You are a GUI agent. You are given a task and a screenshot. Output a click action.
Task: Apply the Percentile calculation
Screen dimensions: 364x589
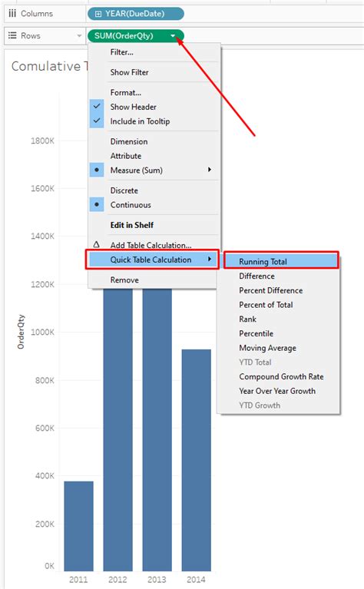tap(256, 333)
